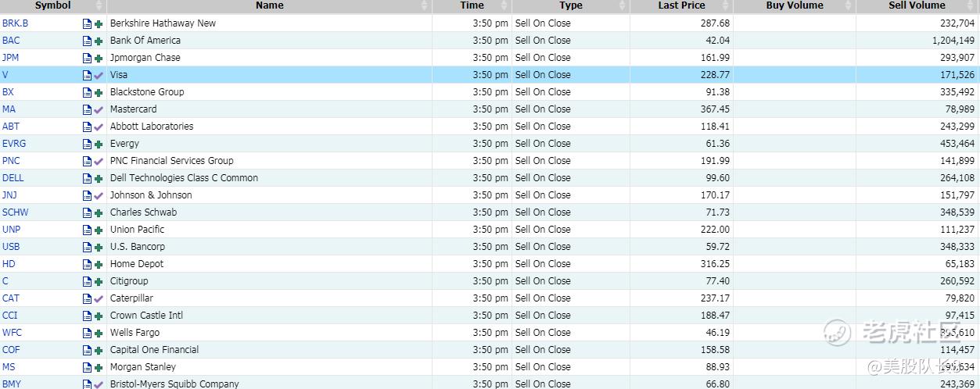
Task: Open the WFC symbol link
Action: point(12,333)
